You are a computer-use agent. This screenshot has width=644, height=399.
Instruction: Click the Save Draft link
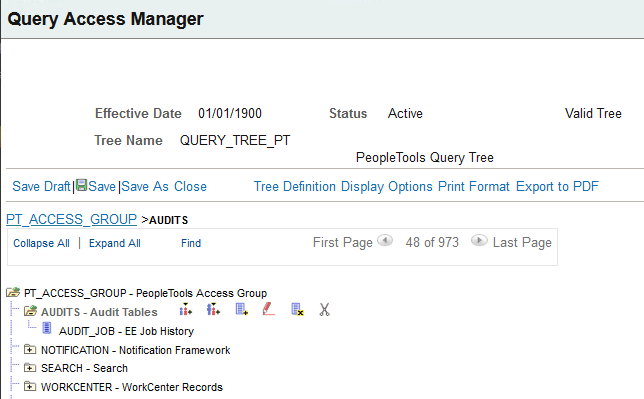click(x=41, y=187)
